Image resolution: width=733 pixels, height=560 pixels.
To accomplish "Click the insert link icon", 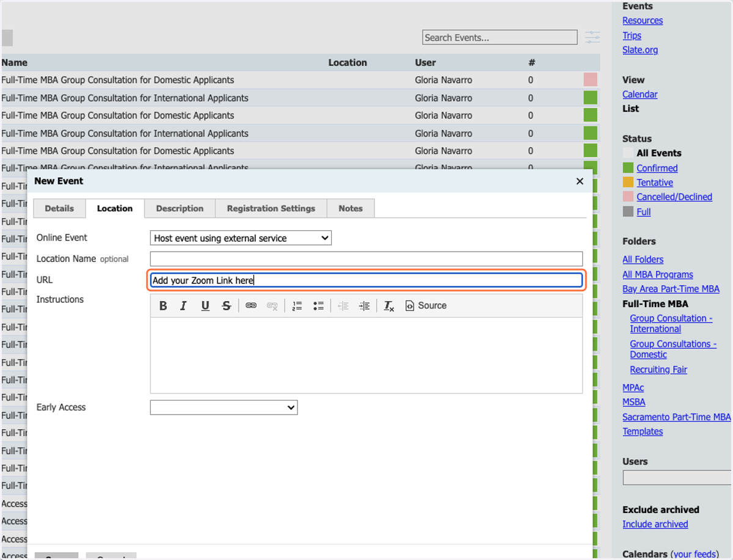I will [251, 306].
